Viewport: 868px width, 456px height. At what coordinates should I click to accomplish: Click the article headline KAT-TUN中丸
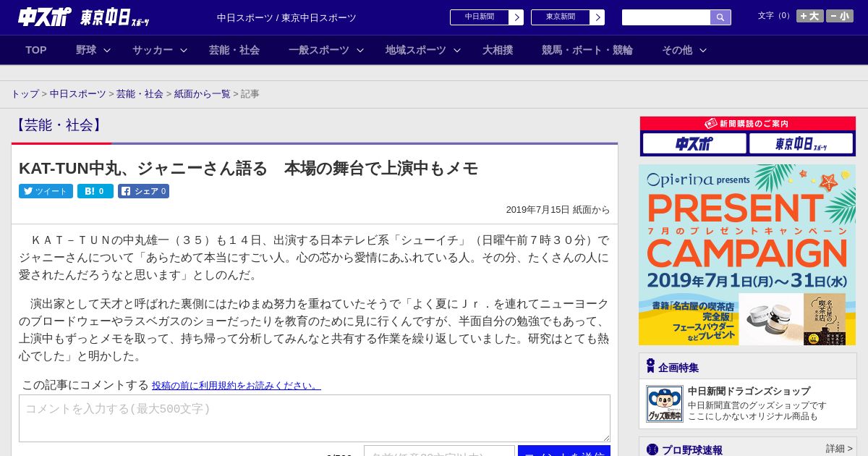click(248, 168)
